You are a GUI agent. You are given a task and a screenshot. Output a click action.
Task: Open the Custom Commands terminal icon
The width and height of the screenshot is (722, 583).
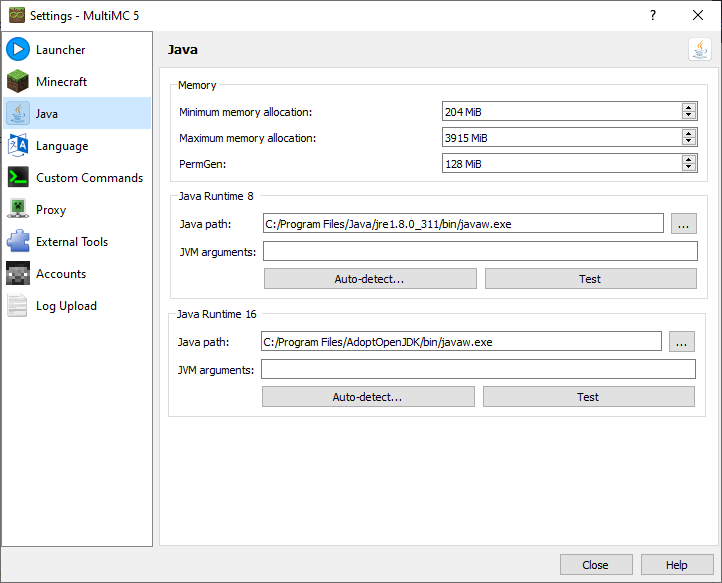coord(18,177)
